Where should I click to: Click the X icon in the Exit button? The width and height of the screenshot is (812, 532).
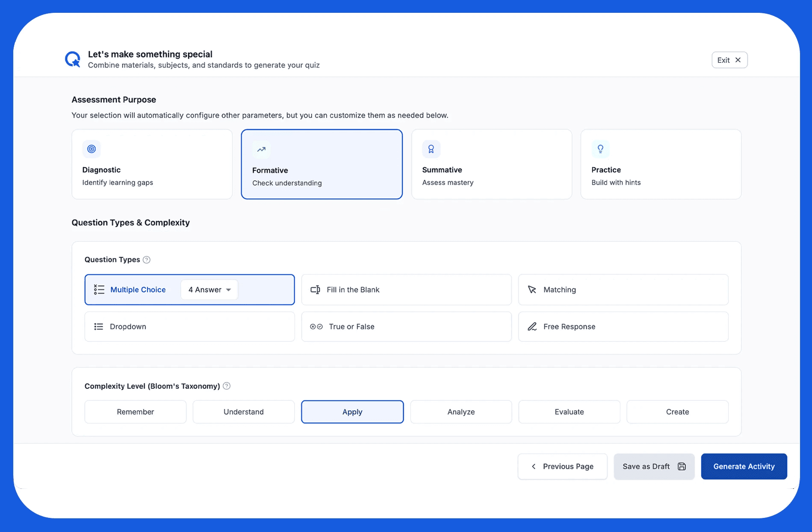coord(738,60)
